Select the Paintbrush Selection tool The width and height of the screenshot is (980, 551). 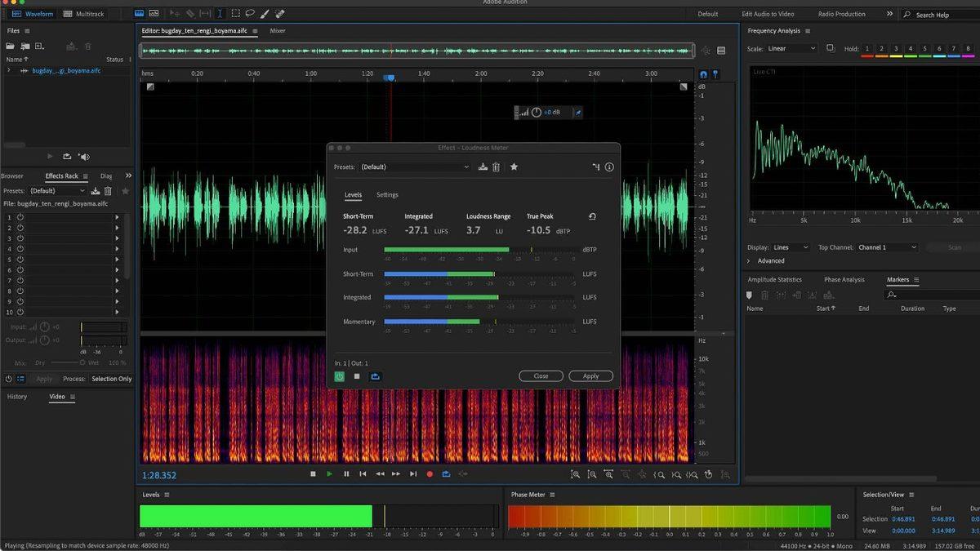[x=265, y=14]
